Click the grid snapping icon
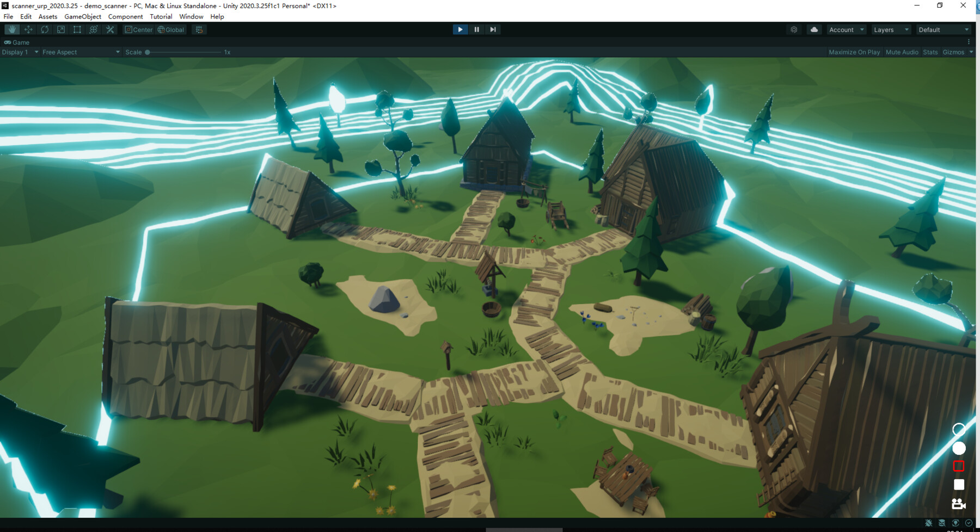Screen dimensions: 980x532 pyautogui.click(x=198, y=29)
